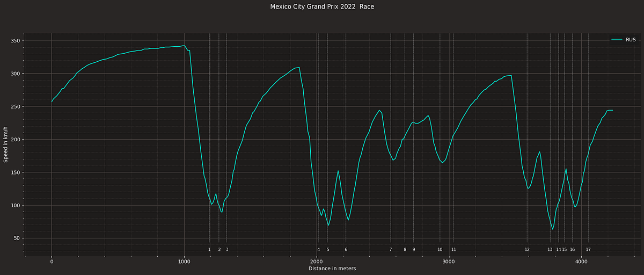Click the 4000 tick on the distance axis
Image resolution: width=644 pixels, height=275 pixels.
coord(582,262)
